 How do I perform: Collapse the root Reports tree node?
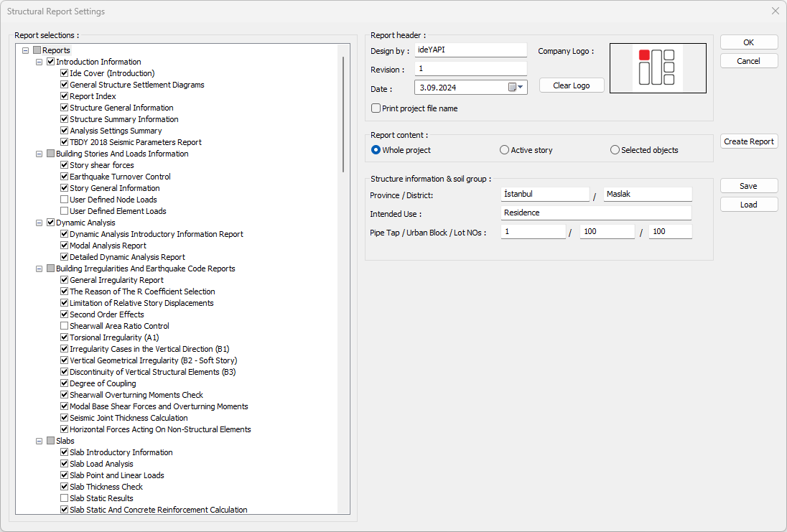[x=26, y=50]
